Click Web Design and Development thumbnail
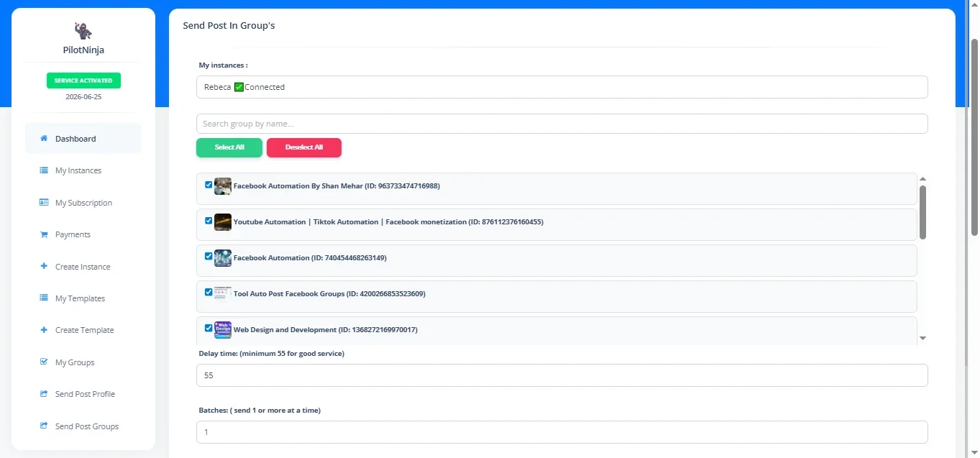 223,330
